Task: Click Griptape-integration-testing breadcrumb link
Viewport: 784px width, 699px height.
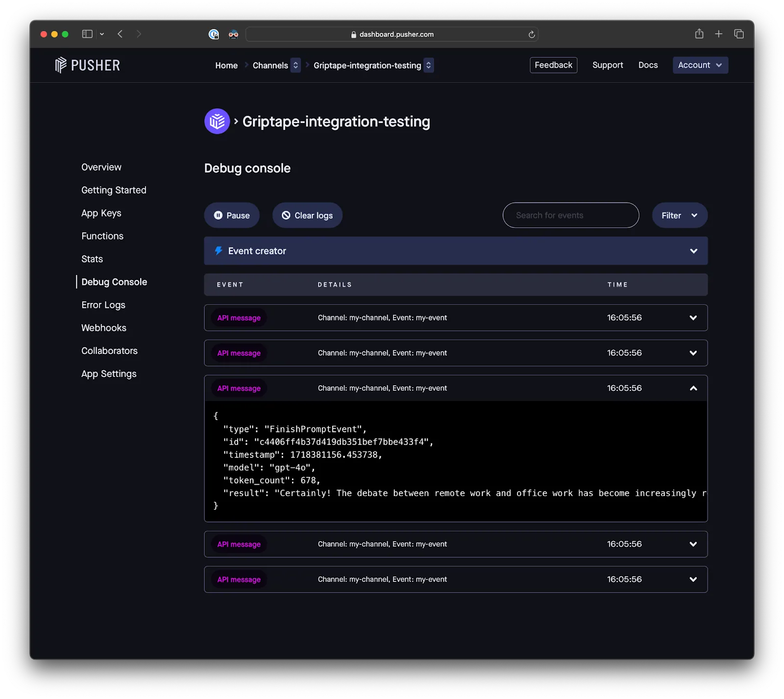Action: (367, 65)
